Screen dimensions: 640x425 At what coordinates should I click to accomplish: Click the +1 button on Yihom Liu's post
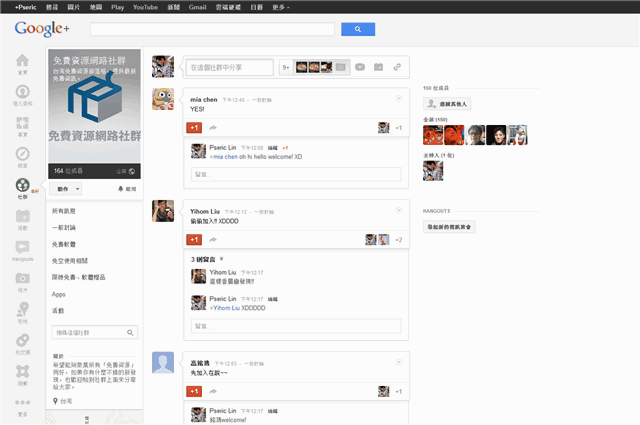click(x=194, y=240)
